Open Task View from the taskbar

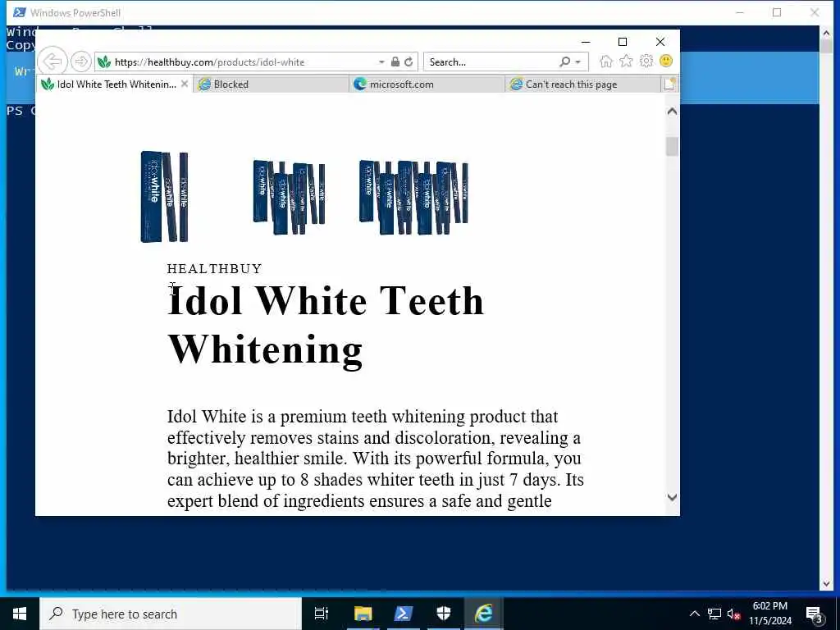tap(322, 614)
